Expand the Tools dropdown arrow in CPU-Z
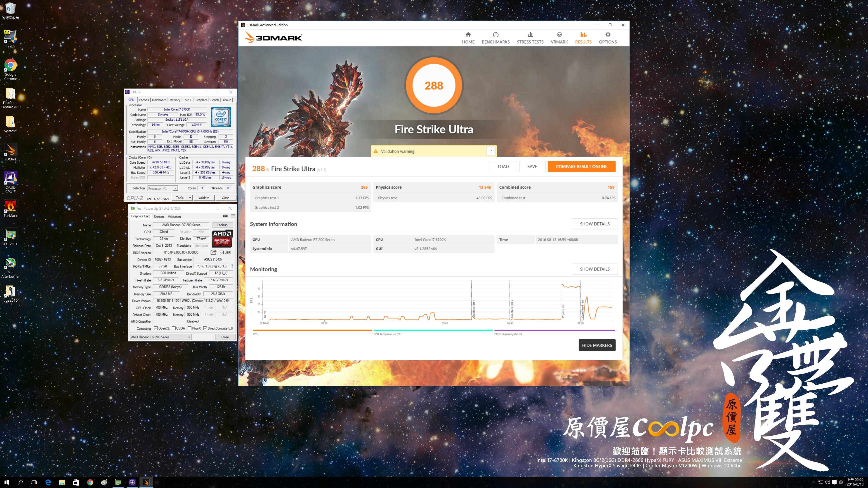 [190, 198]
